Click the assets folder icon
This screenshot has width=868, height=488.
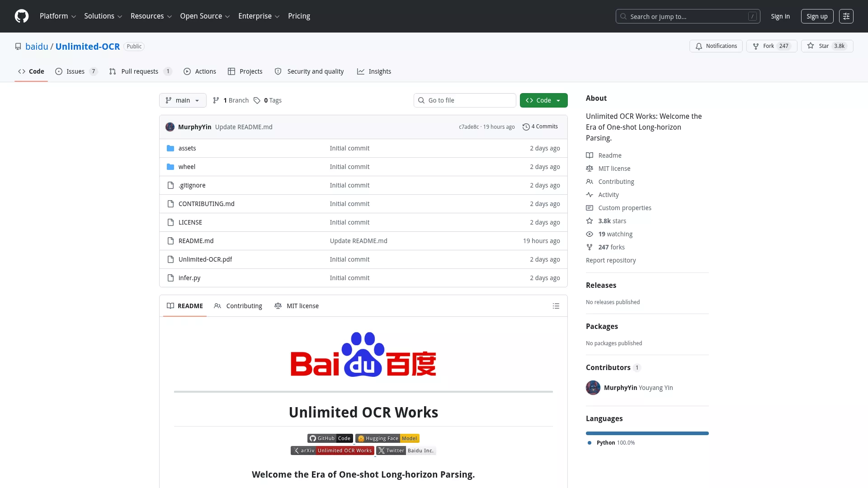click(170, 148)
